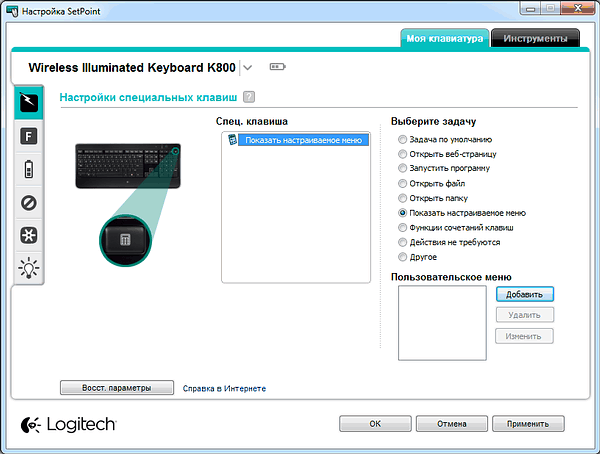
Task: Click the SetPoint title bar icon
Action: point(12,11)
